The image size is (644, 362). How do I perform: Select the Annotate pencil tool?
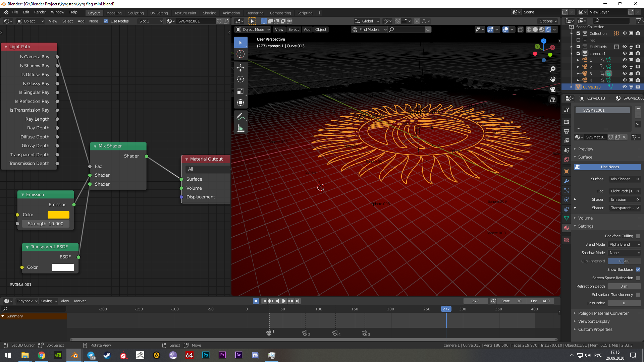(x=240, y=116)
